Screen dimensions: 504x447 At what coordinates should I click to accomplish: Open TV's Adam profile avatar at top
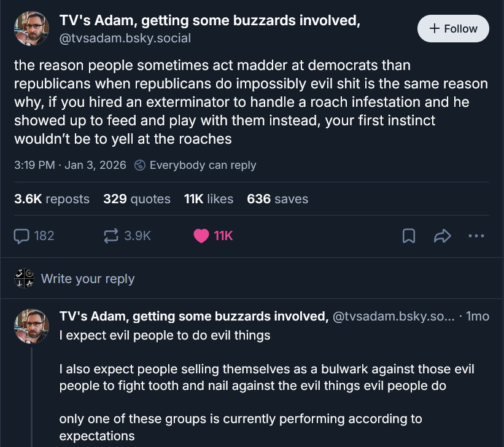pyautogui.click(x=31, y=29)
